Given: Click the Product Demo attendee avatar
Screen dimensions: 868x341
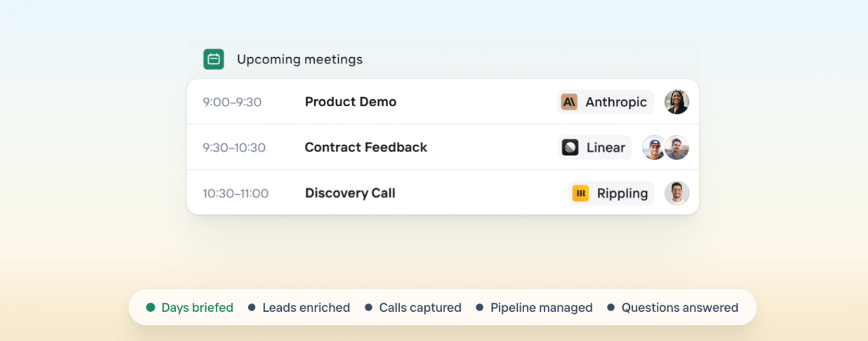Looking at the screenshot, I should (677, 102).
